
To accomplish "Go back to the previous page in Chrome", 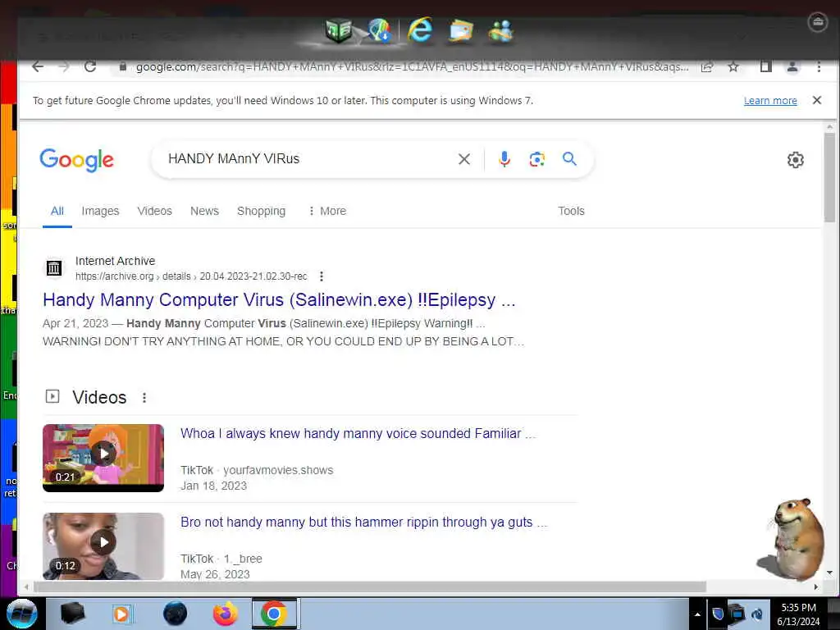I will pos(38,67).
